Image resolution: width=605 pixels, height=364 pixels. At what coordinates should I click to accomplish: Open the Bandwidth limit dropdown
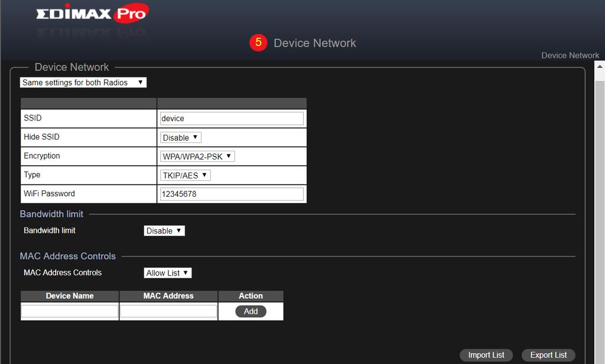tap(164, 231)
